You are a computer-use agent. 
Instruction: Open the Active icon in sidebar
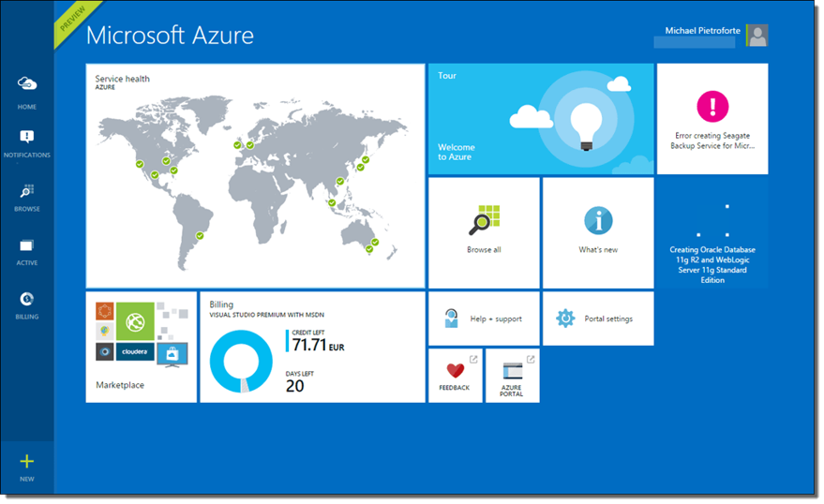click(x=27, y=245)
